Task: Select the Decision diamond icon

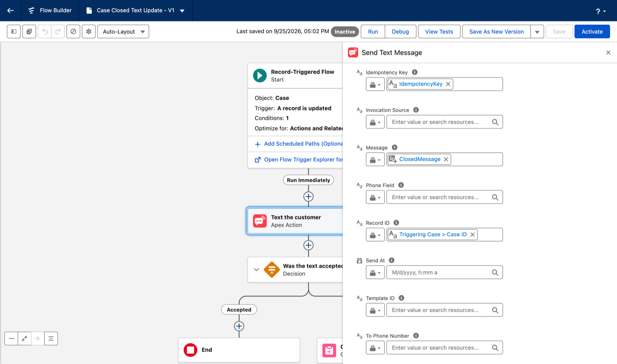Action: click(272, 270)
